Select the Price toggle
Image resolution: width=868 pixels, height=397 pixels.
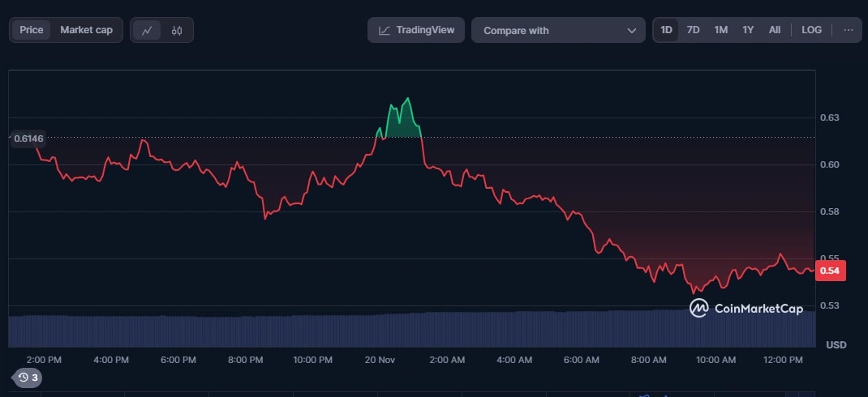(x=32, y=30)
